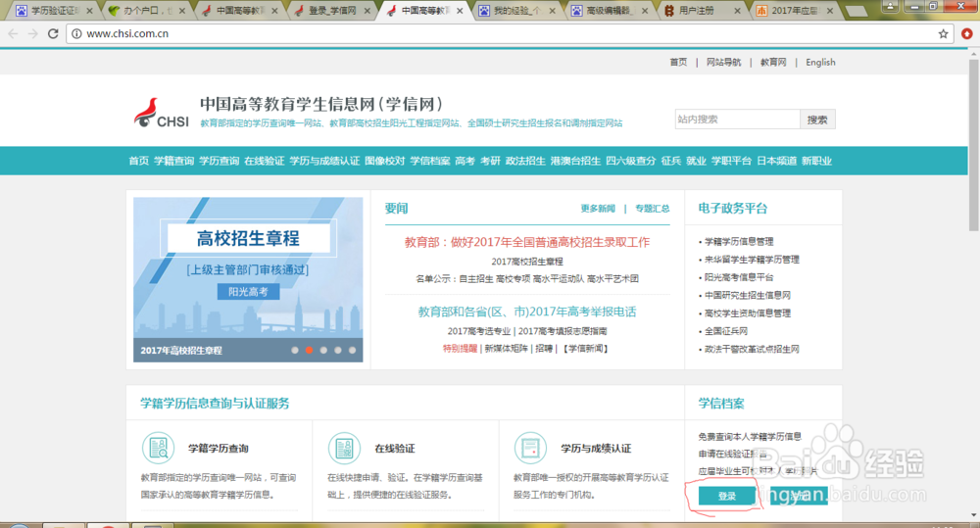Open the 中国研究生招生信息网 link
Screen dimensions: 980x528
click(748, 296)
